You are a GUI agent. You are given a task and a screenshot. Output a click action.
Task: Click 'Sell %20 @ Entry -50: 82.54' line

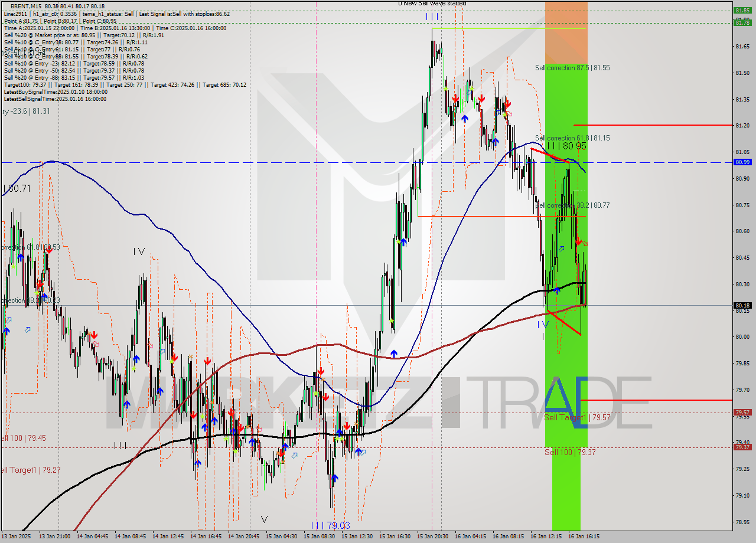point(74,70)
